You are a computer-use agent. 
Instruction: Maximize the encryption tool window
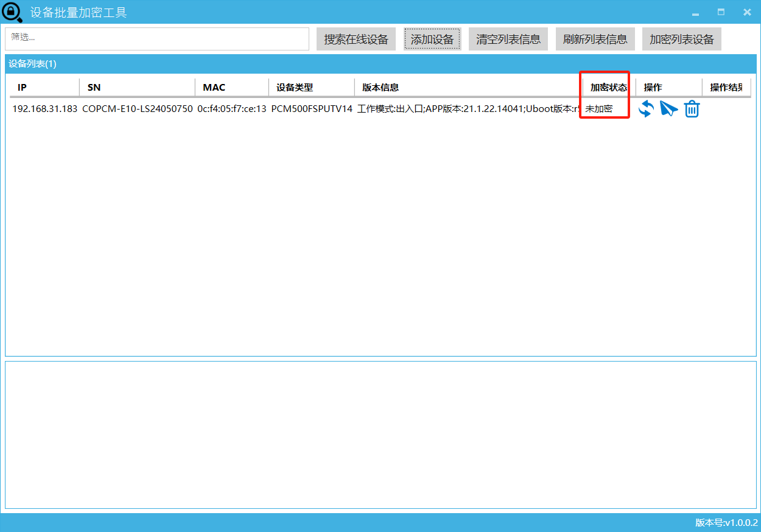pos(721,12)
